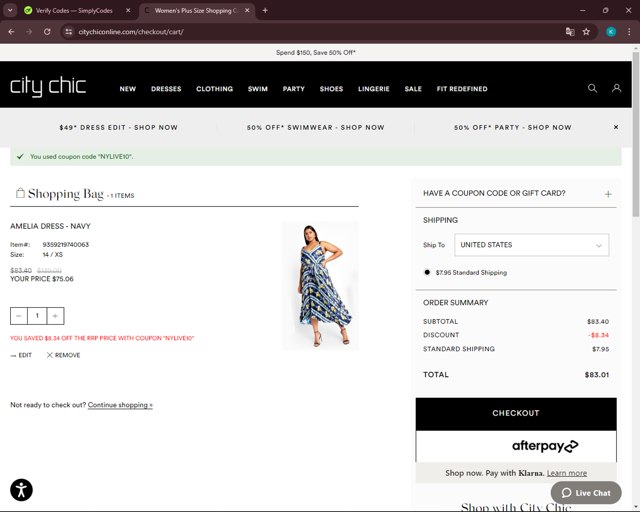Click $49 Dress Edit Shop Now promo

click(x=118, y=127)
